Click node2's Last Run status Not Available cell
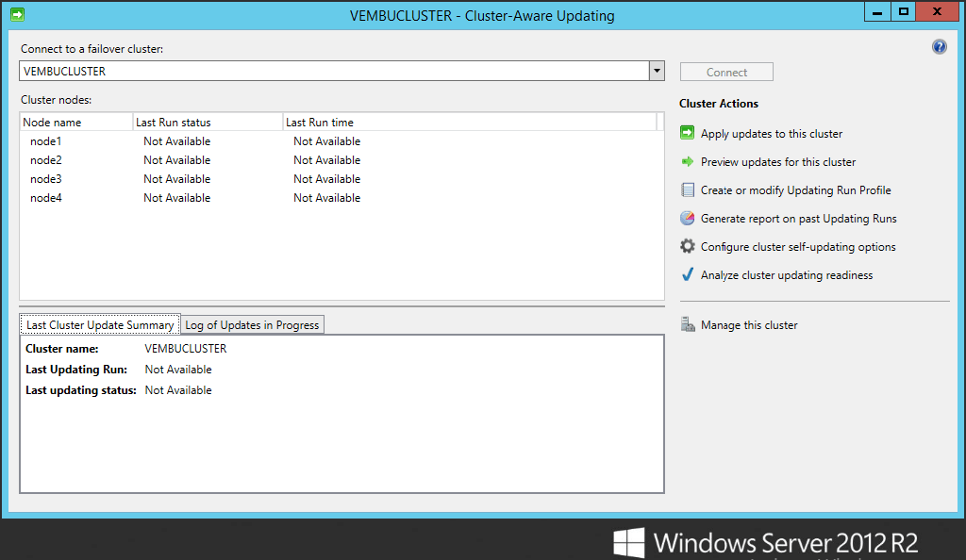Image resolution: width=966 pixels, height=560 pixels. click(x=176, y=160)
